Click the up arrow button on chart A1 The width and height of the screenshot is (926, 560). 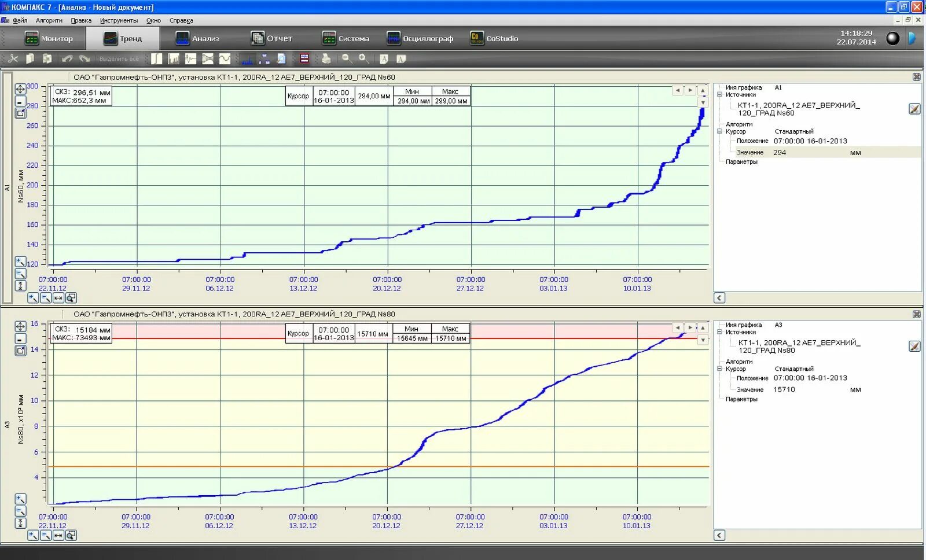(x=703, y=90)
